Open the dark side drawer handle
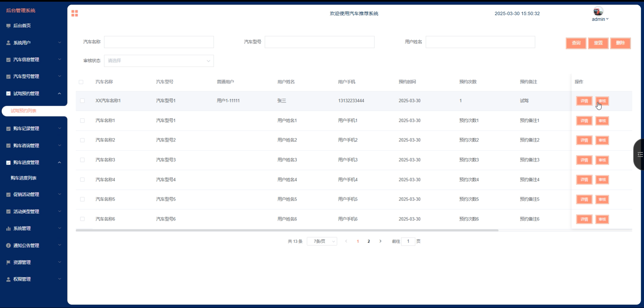Viewport: 644px width, 308px height. click(639, 155)
